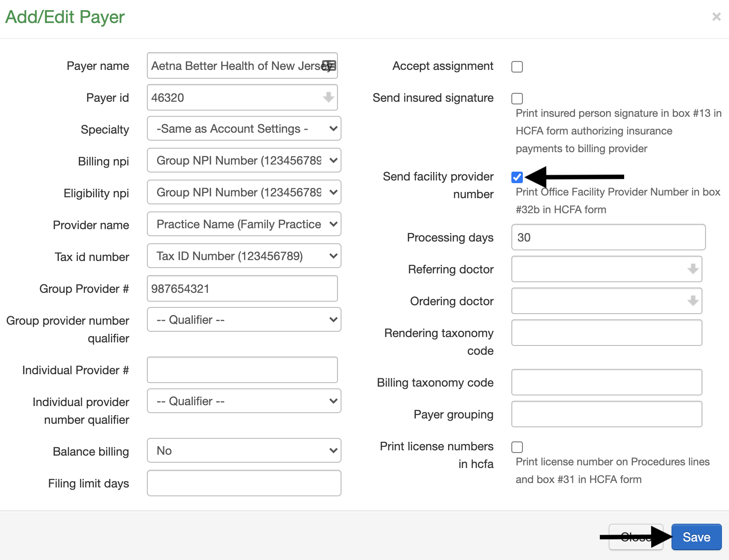The width and height of the screenshot is (729, 560).
Task: Focus the Payer name text field
Action: pyautogui.click(x=242, y=65)
